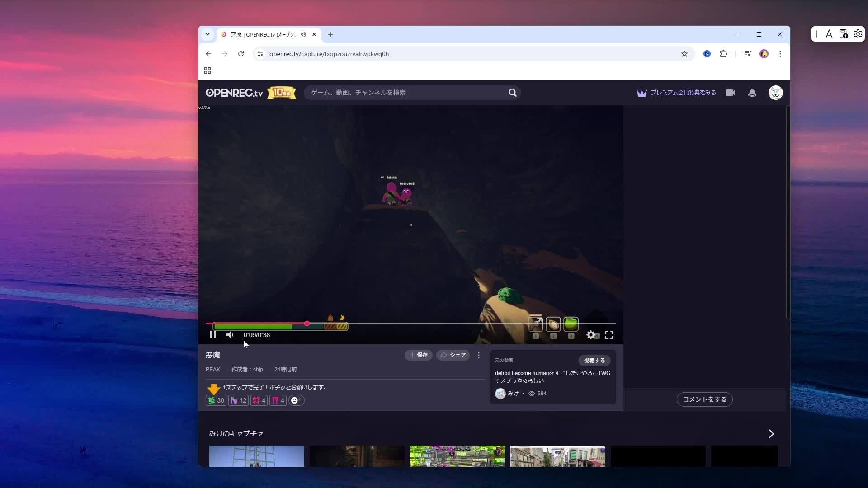Open the user avatar menu
This screenshot has height=488, width=868.
(775, 93)
